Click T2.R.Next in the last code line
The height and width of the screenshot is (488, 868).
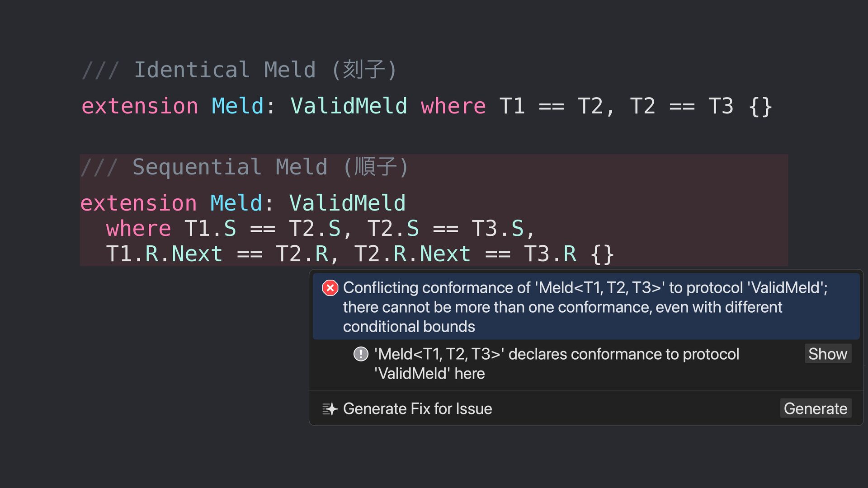412,253
